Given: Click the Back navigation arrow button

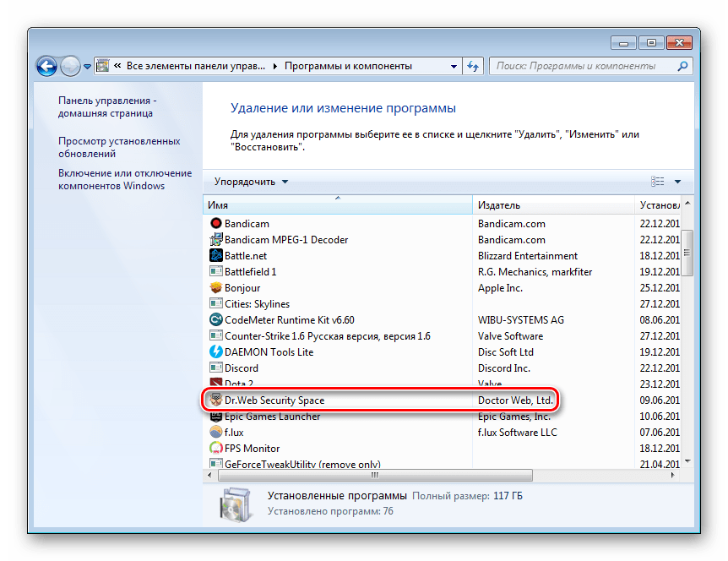Looking at the screenshot, I should click(47, 66).
